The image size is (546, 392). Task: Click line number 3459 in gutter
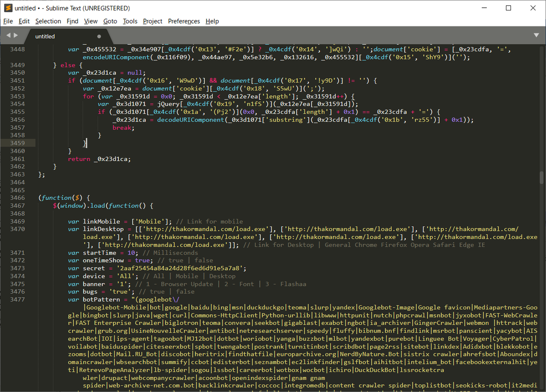point(18,143)
